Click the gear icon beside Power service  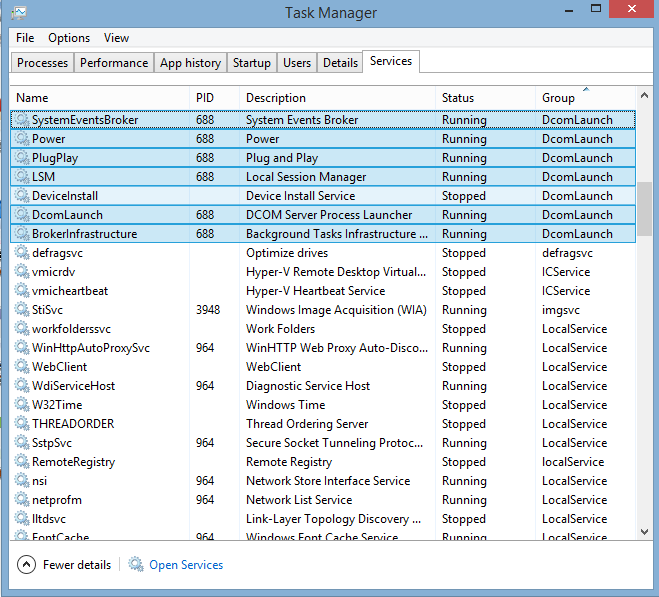tap(22, 139)
